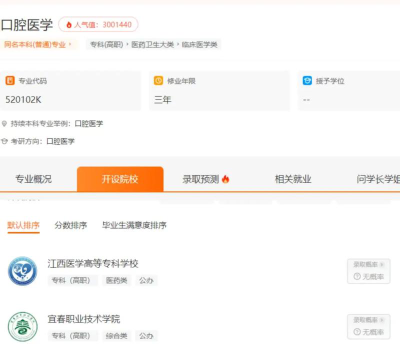Open 宜春职业技术学院 school name
400x360 pixels.
[x=84, y=319]
